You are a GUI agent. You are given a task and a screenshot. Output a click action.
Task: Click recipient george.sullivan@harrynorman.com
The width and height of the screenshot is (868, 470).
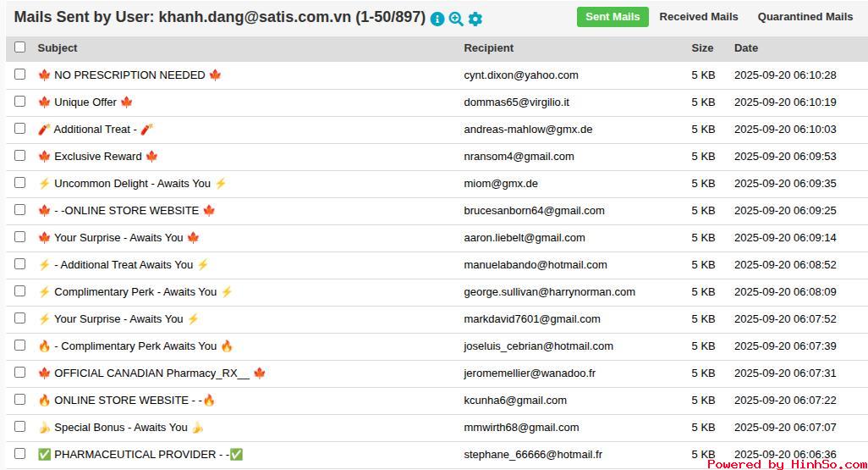[549, 292]
